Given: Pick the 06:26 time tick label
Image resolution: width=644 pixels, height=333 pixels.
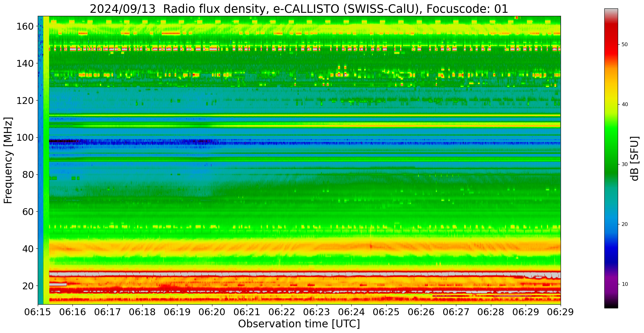Looking at the screenshot, I should pyautogui.click(x=421, y=312).
